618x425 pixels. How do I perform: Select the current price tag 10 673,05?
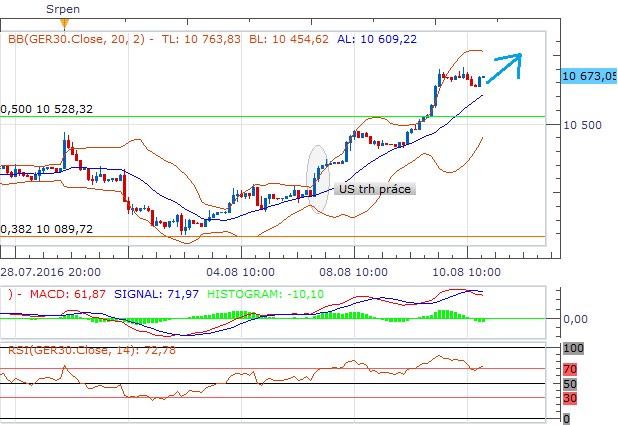[589, 75]
